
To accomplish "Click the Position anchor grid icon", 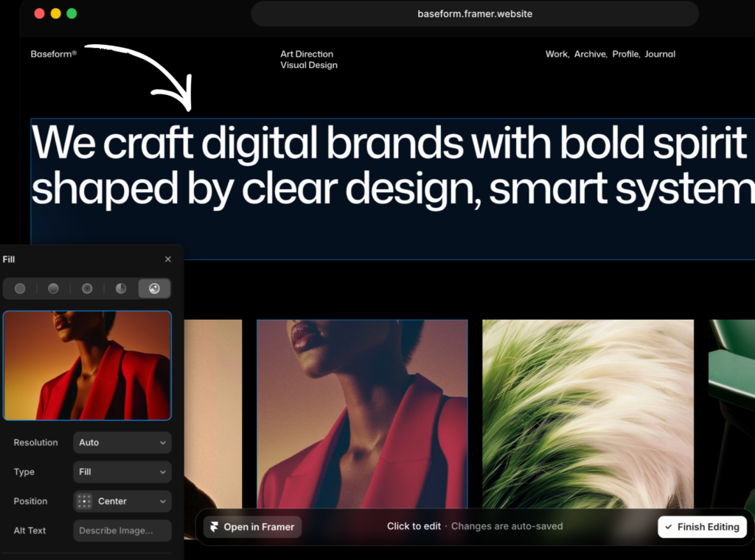I will pos(83,501).
